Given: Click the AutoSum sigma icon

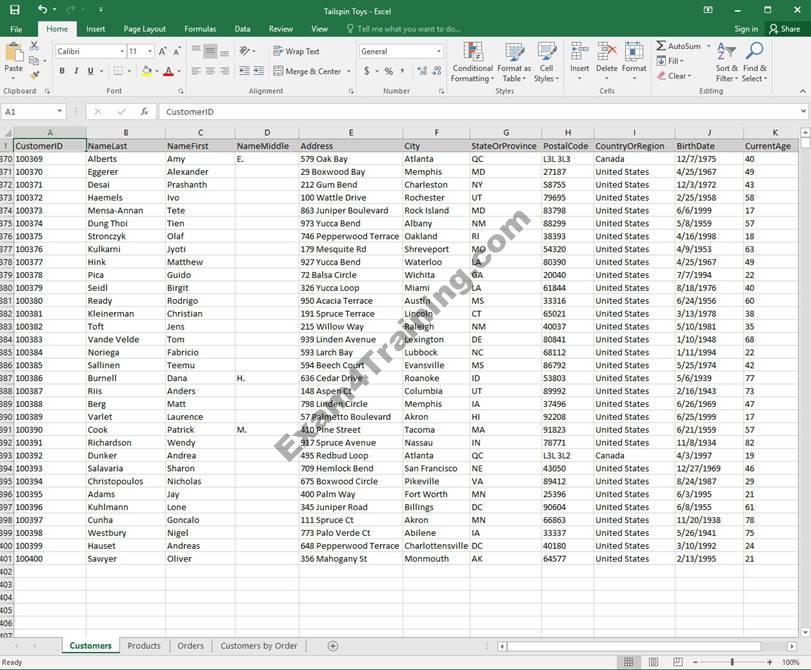Looking at the screenshot, I should pos(662,46).
